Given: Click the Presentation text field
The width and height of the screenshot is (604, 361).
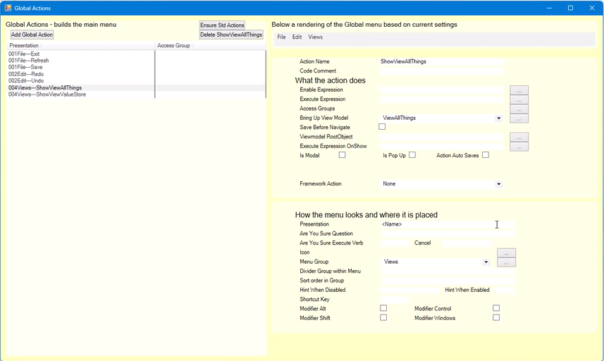Looking at the screenshot, I should pyautogui.click(x=447, y=224).
